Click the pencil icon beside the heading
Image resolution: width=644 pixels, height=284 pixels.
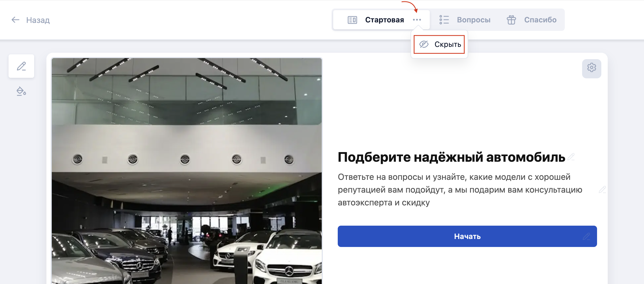(x=571, y=157)
